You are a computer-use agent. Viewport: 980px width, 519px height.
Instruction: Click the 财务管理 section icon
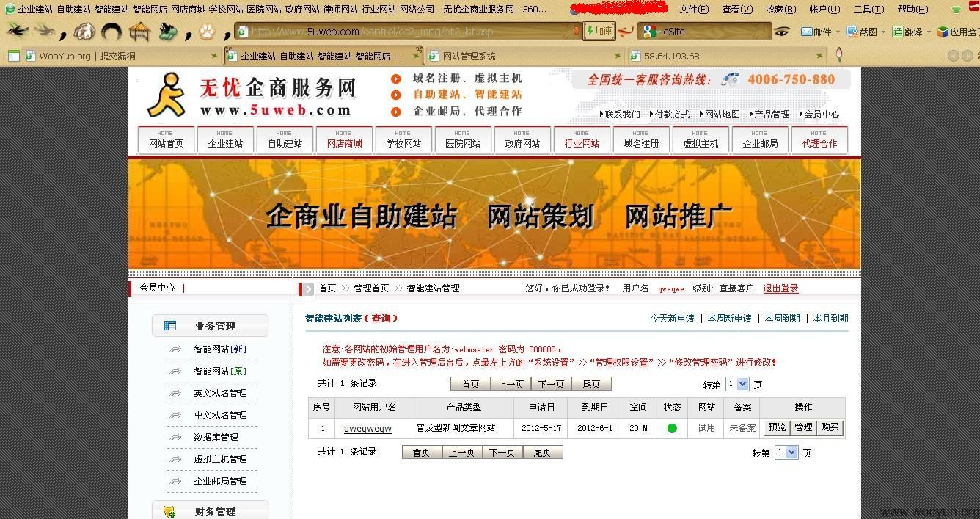170,512
